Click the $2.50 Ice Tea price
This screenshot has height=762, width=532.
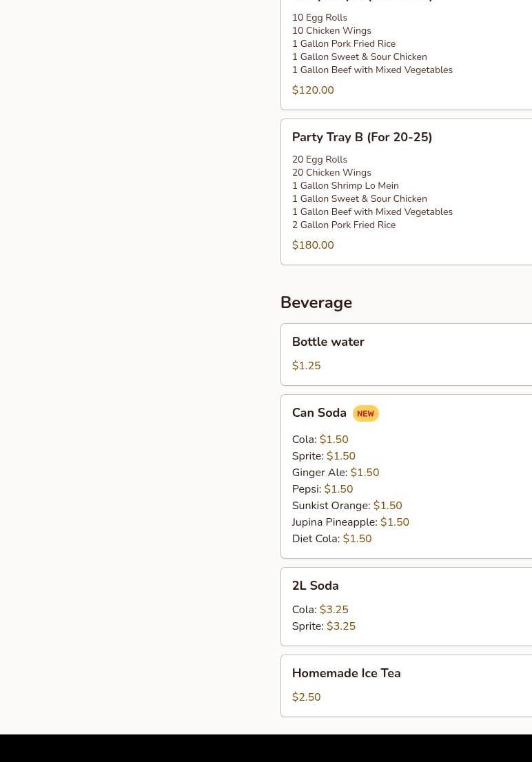306,697
